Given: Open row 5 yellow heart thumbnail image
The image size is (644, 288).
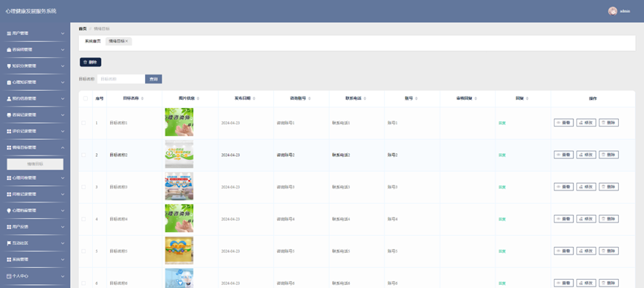Looking at the screenshot, I should point(179,250).
